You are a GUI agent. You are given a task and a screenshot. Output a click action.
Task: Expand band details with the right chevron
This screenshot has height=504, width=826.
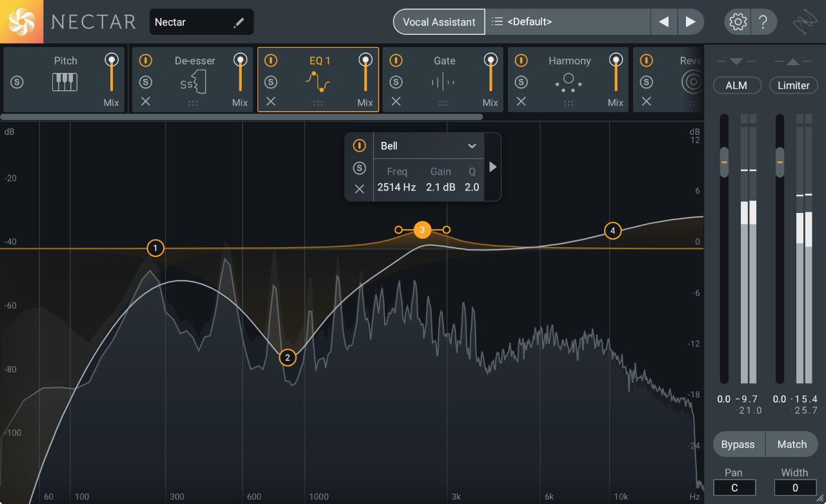point(492,166)
